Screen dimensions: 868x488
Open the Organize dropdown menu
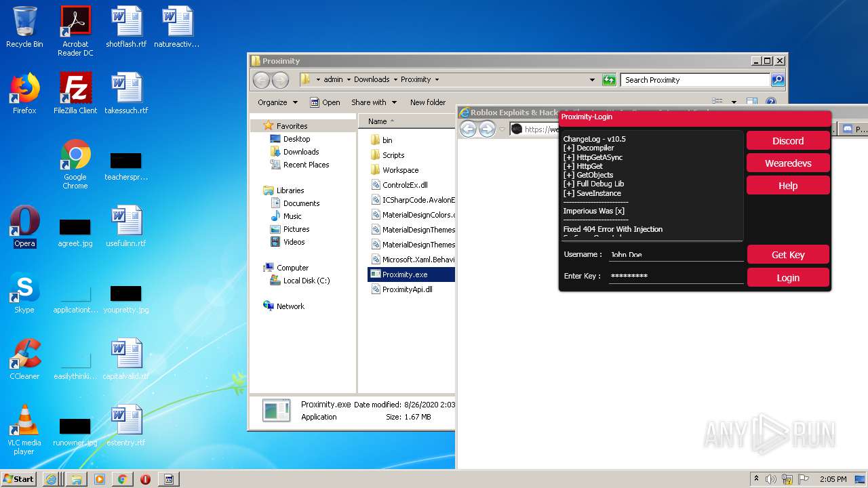click(x=277, y=102)
